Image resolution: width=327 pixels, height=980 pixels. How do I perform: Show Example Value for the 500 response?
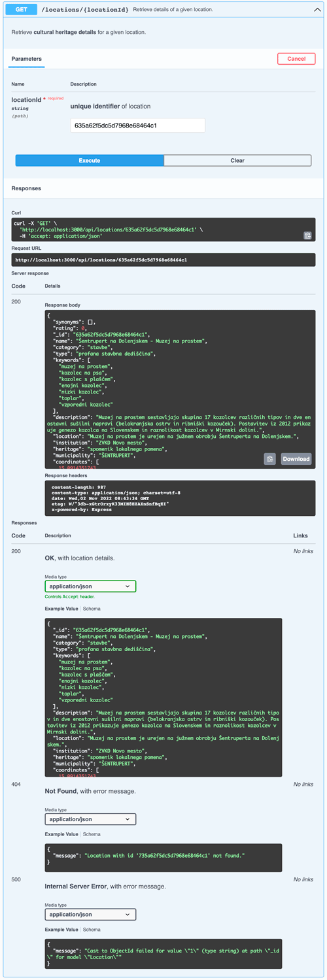(61, 929)
